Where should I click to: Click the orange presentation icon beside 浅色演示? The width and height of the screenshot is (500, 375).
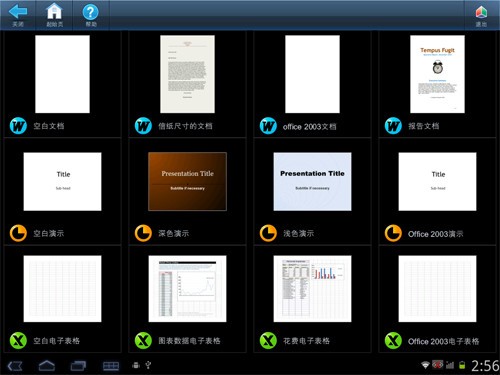(268, 233)
